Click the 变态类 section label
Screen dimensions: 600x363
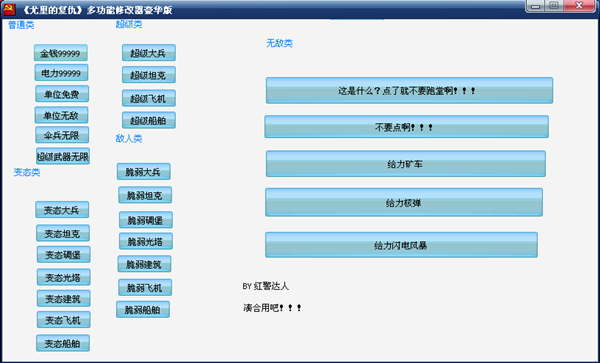pos(27,172)
